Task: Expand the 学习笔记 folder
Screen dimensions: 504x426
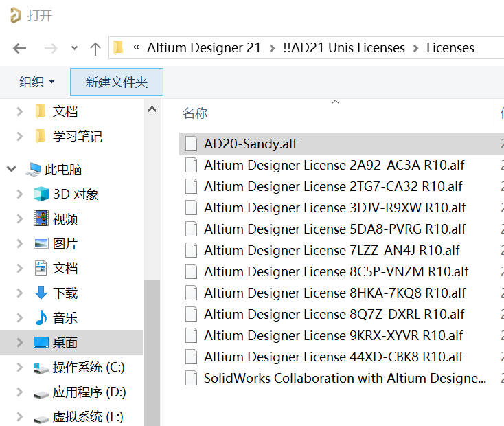Action: coord(20,137)
